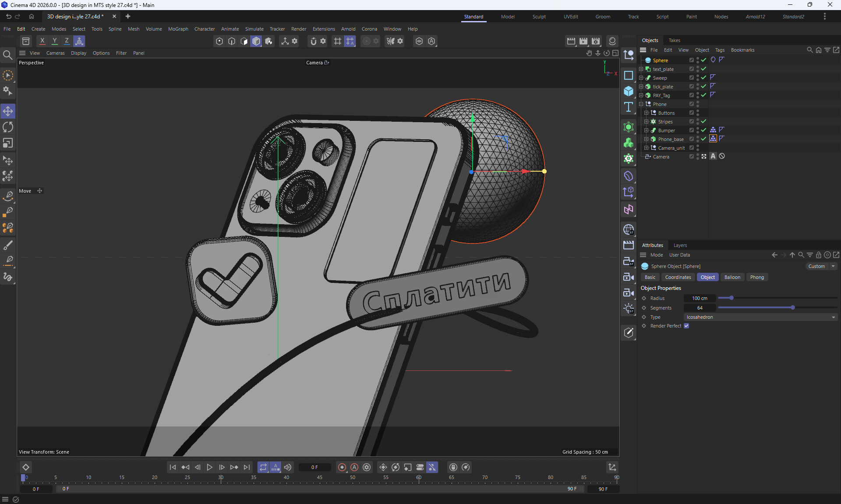Select the Rotate tool in left toolbar
The height and width of the screenshot is (504, 841).
coord(8,127)
